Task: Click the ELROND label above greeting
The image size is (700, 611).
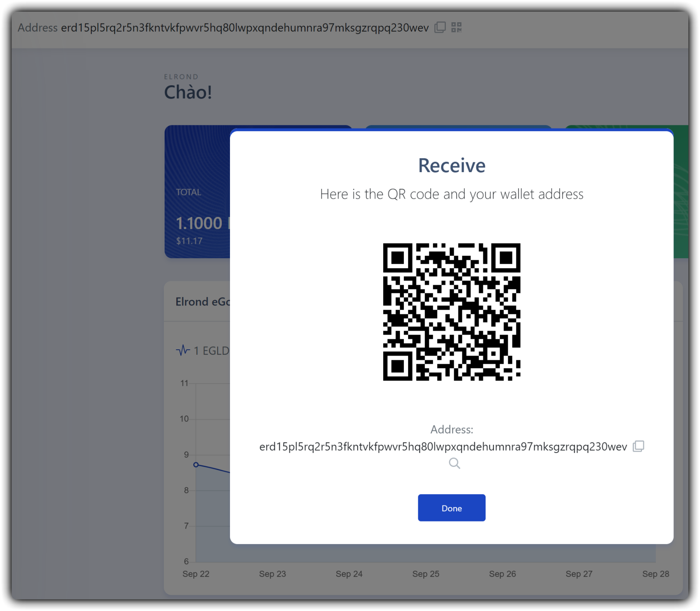Action: (181, 77)
